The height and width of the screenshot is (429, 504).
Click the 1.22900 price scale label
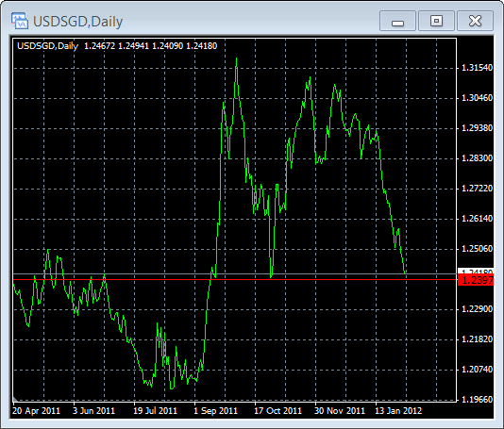click(477, 309)
